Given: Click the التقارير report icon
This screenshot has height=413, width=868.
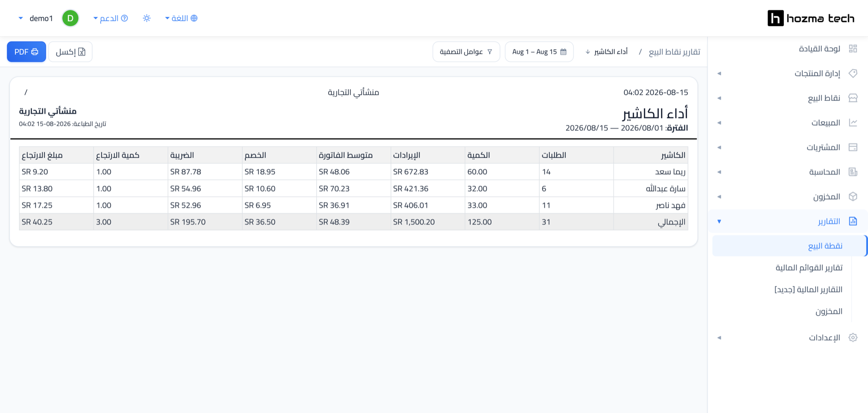Looking at the screenshot, I should [x=853, y=221].
